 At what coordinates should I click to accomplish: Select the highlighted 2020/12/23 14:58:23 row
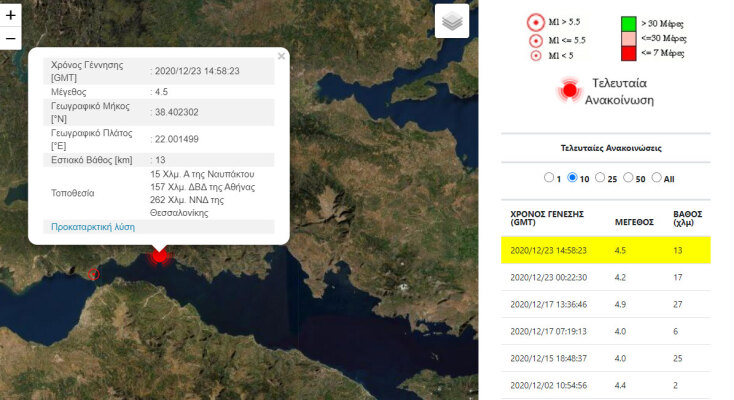coord(605,251)
